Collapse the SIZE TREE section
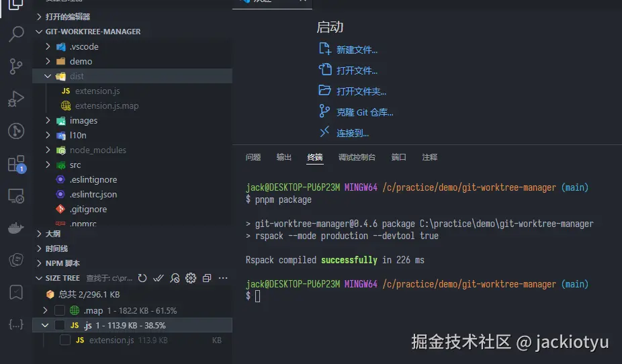 coord(39,278)
